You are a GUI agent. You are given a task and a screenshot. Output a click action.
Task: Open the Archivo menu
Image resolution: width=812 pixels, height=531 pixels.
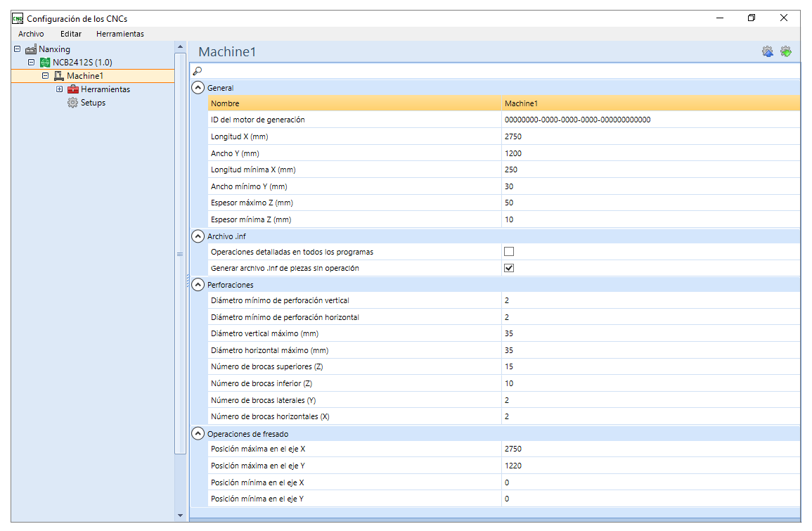tap(31, 34)
